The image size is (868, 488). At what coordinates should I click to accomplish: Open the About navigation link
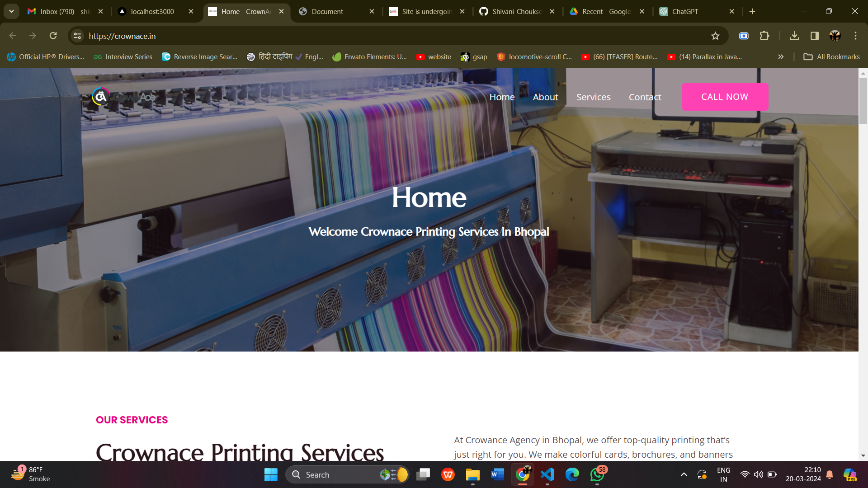[x=545, y=97]
